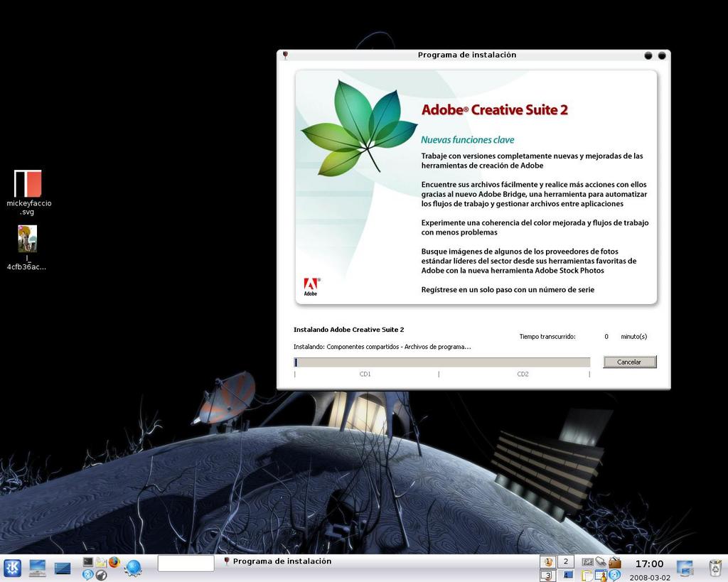Click the minimize dot on installer window
728x582 pixels.
click(x=648, y=55)
